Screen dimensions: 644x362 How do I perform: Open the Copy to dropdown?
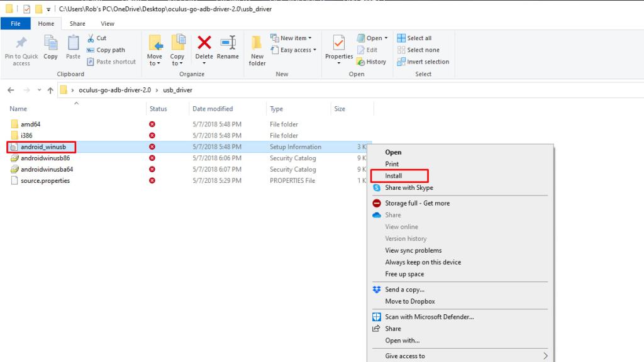click(x=177, y=50)
